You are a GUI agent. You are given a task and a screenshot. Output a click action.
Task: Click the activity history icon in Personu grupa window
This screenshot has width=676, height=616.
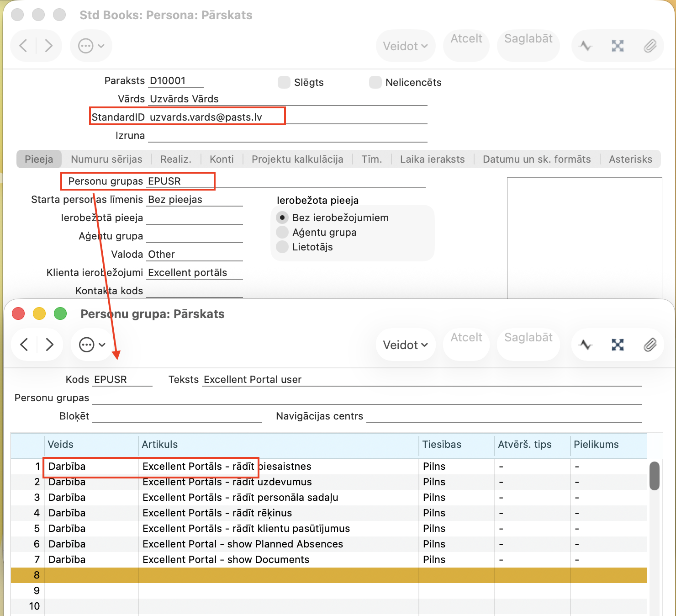click(x=586, y=345)
